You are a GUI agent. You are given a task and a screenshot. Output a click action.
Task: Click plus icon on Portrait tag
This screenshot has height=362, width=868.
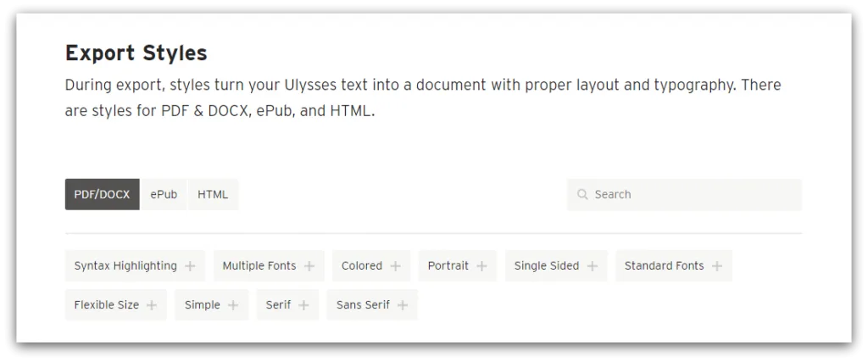[x=481, y=266]
